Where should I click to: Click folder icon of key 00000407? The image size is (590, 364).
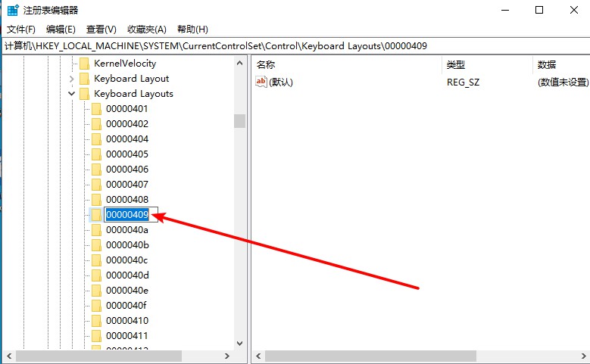(x=96, y=184)
